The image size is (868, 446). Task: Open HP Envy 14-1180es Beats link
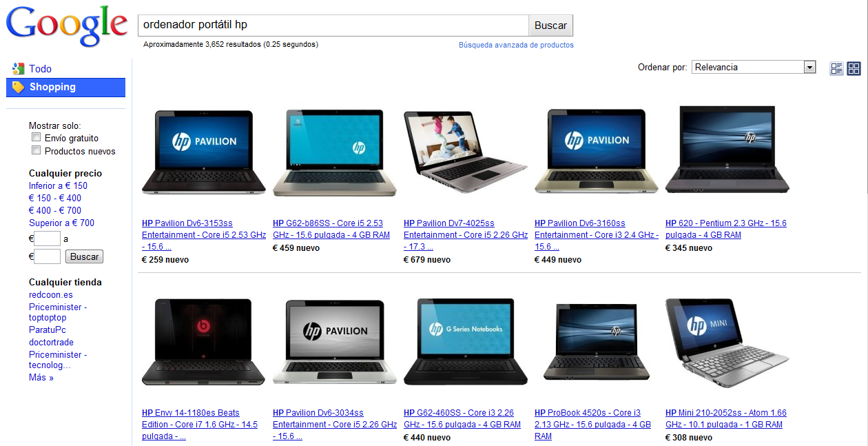(200, 425)
